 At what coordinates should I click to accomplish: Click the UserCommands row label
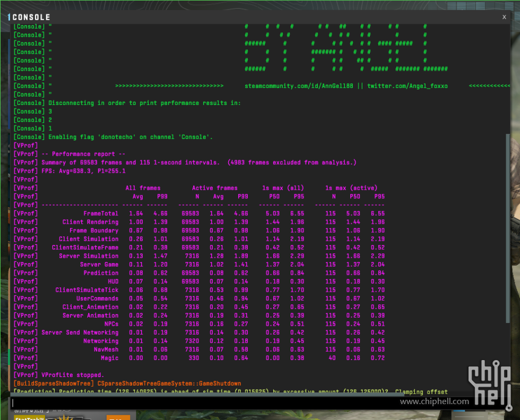point(98,299)
